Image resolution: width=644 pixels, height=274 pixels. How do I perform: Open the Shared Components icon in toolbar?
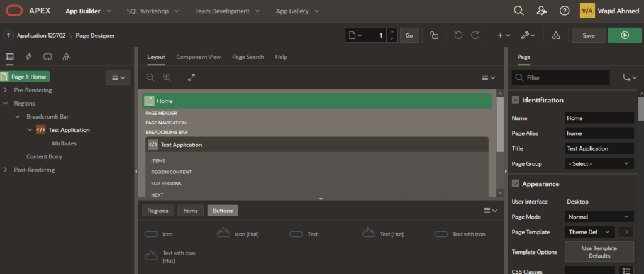(x=555, y=36)
